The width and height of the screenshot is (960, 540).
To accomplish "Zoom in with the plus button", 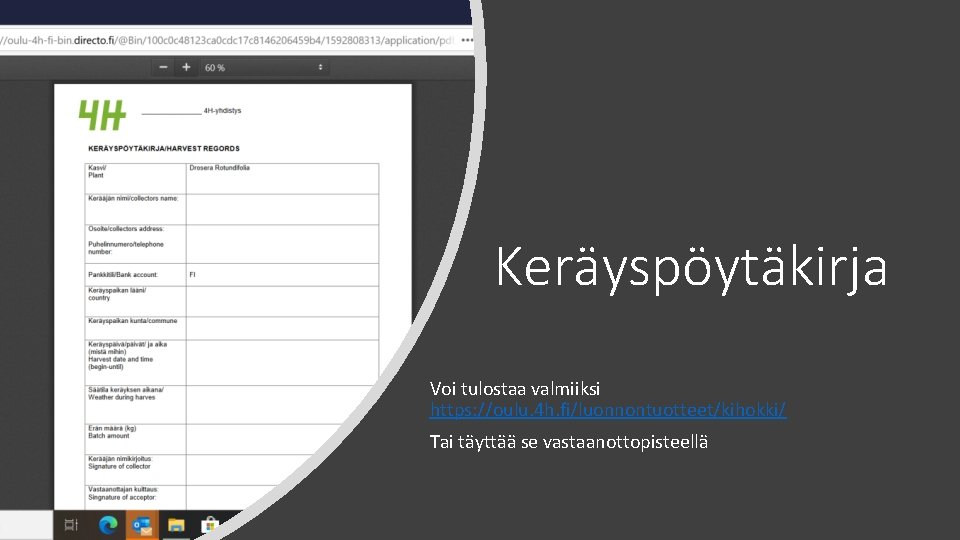I will [186, 67].
